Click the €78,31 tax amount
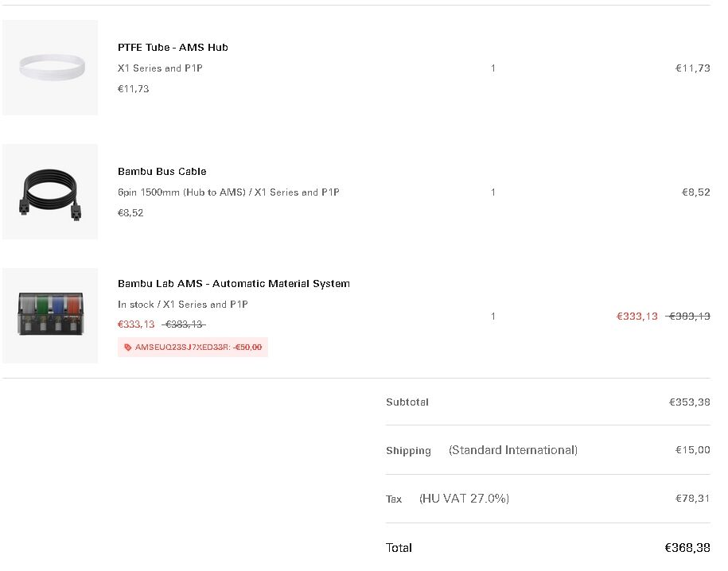Viewport: 728px width, 571px height. click(693, 499)
